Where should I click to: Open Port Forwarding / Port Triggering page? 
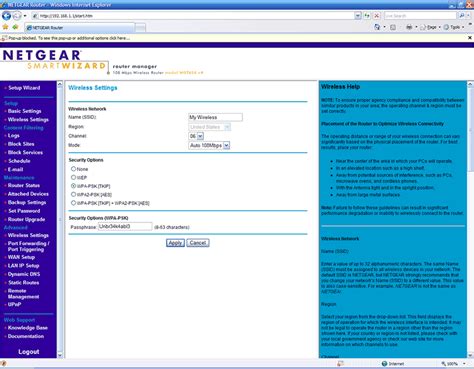tap(28, 246)
